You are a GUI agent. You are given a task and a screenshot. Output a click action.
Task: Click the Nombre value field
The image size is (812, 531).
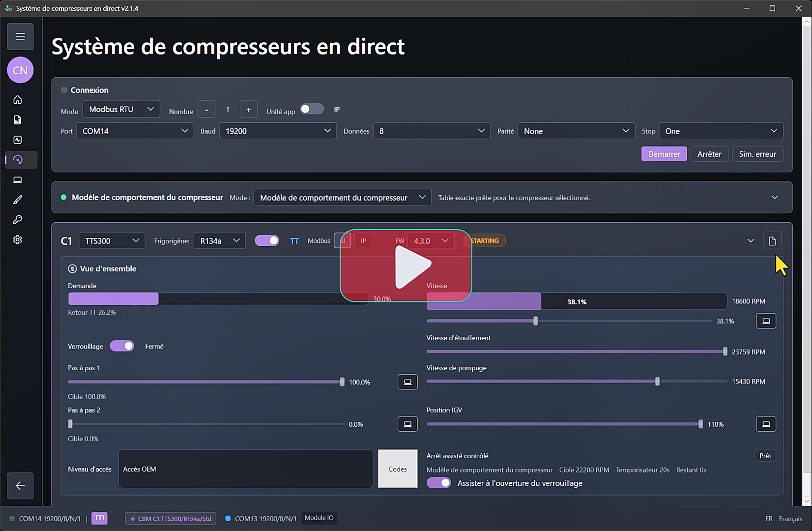[x=228, y=109]
